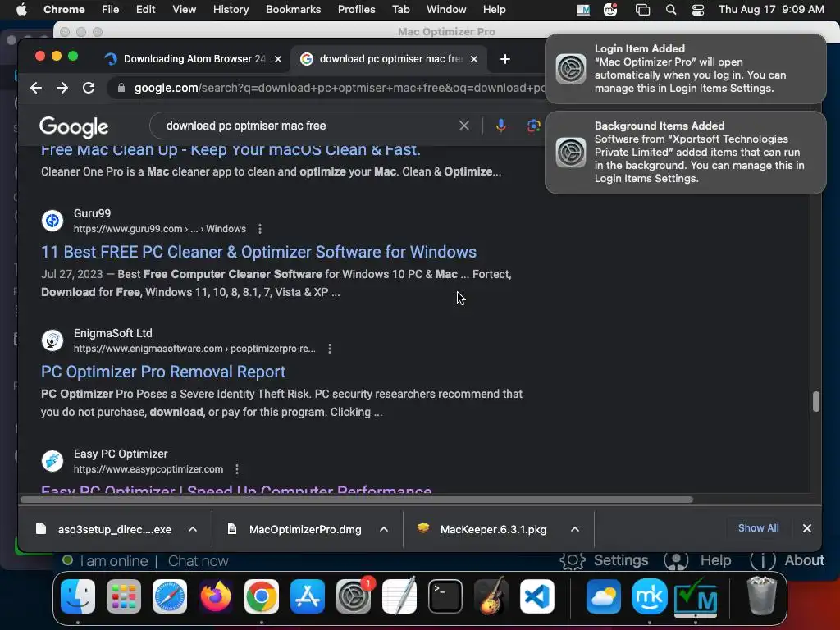
Task: Open Finder from the Dock
Action: tap(78, 596)
